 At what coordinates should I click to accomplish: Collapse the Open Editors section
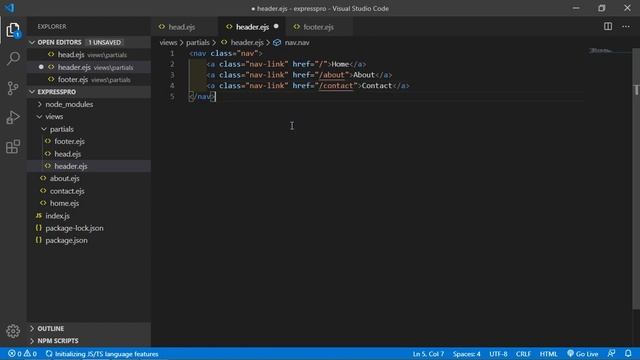(32, 42)
